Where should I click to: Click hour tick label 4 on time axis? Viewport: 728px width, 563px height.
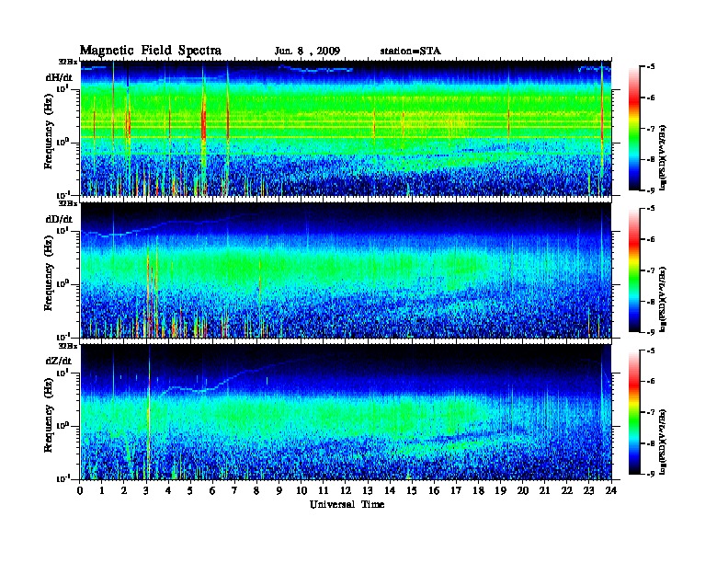(x=168, y=490)
